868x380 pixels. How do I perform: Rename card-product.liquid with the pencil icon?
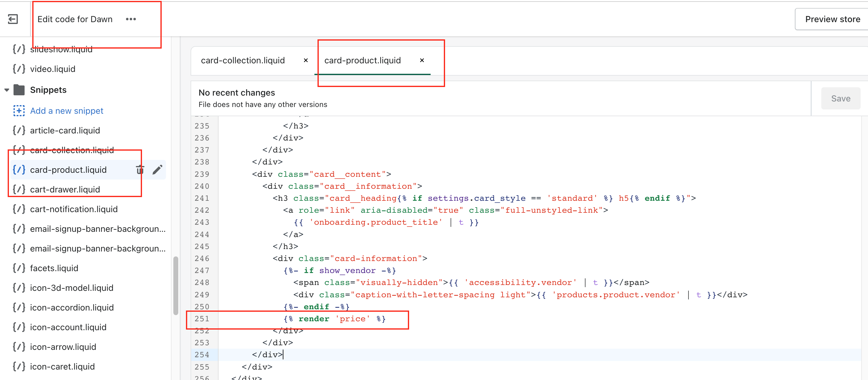tap(157, 170)
